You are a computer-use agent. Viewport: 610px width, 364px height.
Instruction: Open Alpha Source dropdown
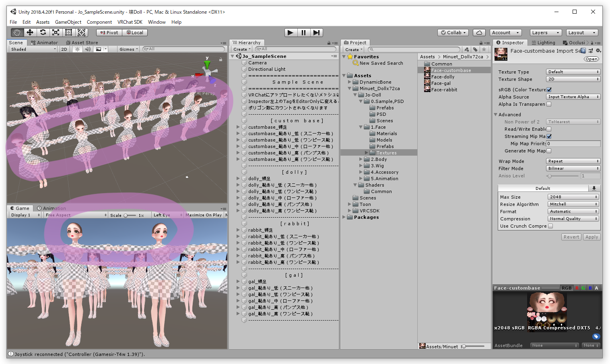click(573, 97)
